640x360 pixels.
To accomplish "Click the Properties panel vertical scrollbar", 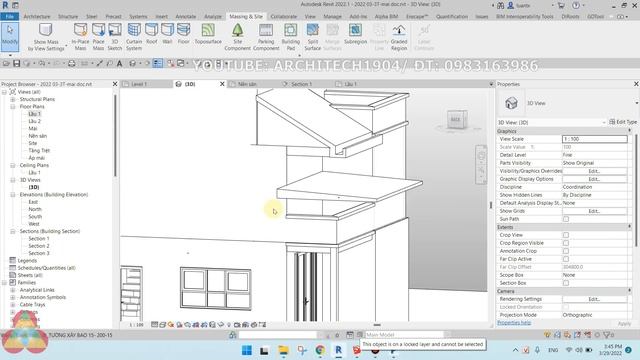I will click(x=636, y=190).
